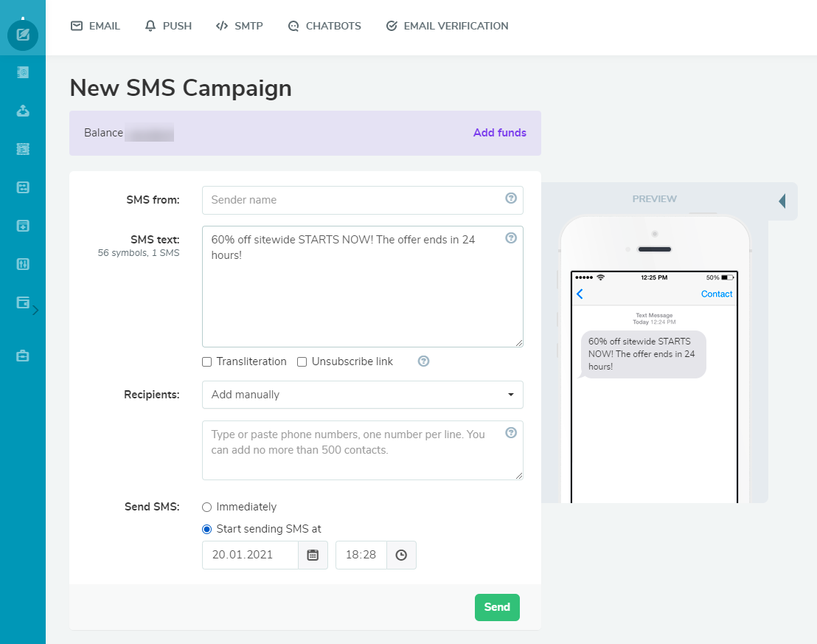Click the help icon beside the SMS text box

pyautogui.click(x=511, y=238)
